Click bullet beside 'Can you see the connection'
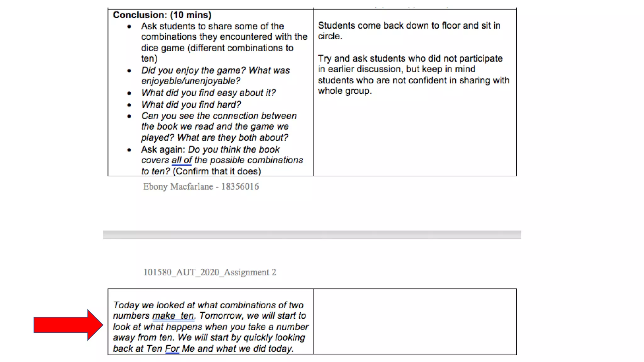The image size is (644, 362). [129, 116]
